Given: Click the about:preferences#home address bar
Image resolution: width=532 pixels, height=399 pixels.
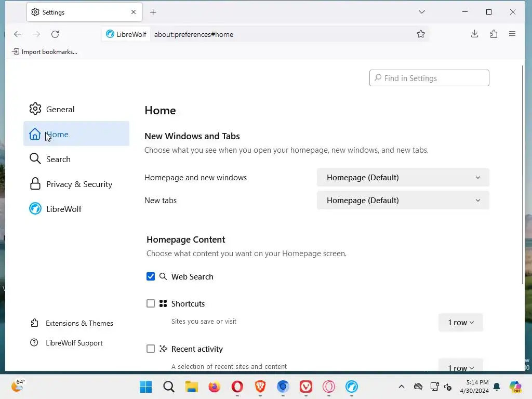Looking at the screenshot, I should point(264,34).
